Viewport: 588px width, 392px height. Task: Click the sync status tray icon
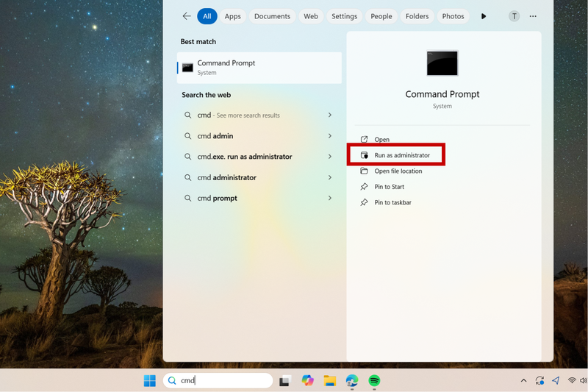pyautogui.click(x=540, y=381)
